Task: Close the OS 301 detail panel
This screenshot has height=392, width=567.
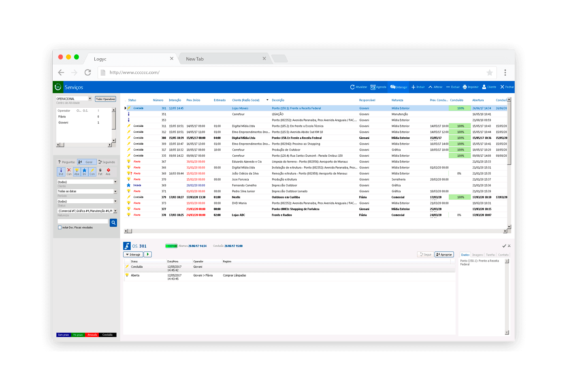Action: pos(509,246)
